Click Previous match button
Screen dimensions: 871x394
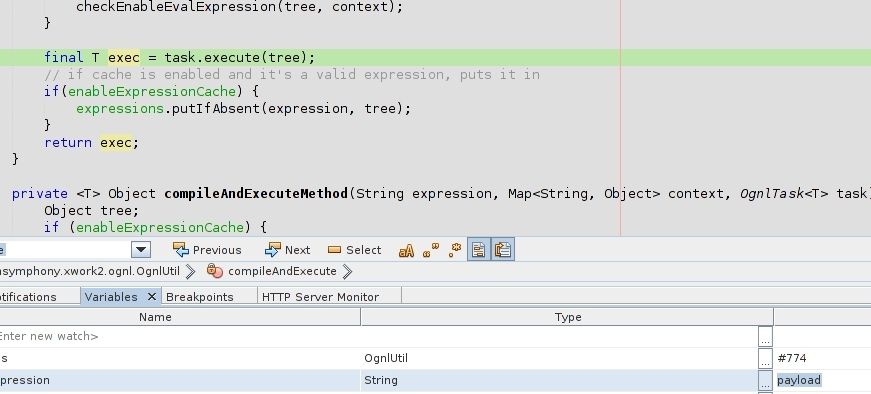click(x=207, y=250)
